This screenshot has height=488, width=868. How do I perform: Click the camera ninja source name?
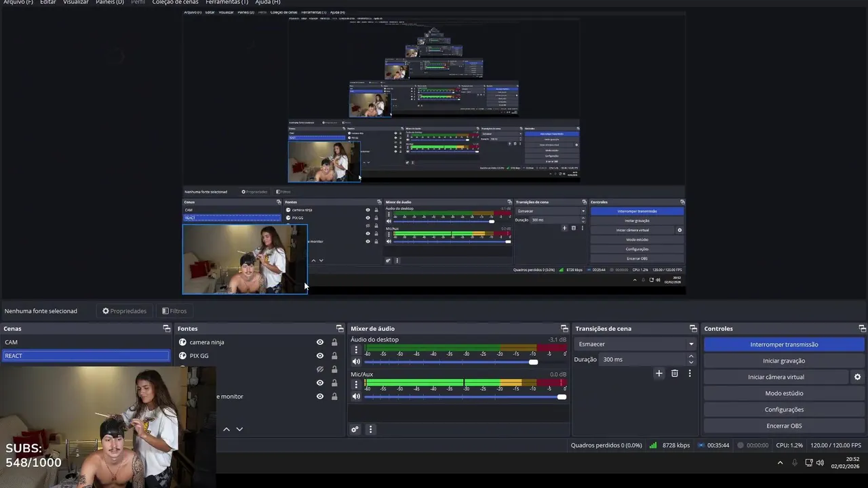coord(207,342)
